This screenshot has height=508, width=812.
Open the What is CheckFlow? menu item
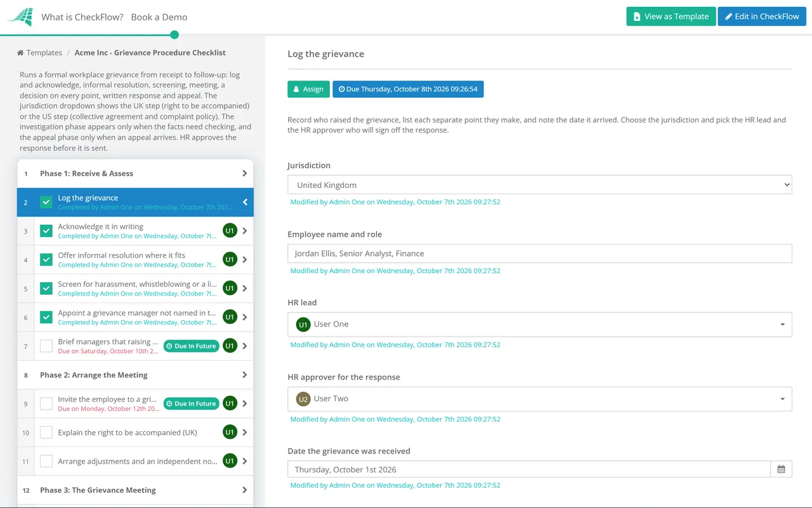(x=82, y=17)
